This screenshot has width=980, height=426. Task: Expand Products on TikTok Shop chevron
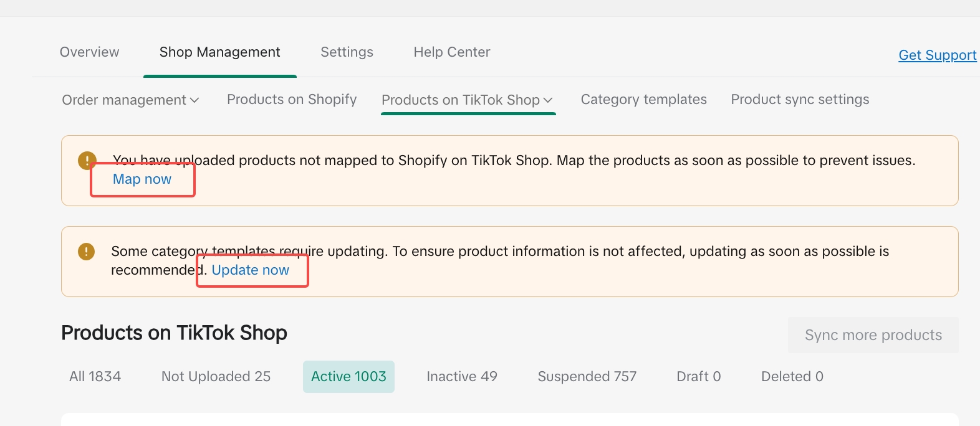(x=548, y=100)
